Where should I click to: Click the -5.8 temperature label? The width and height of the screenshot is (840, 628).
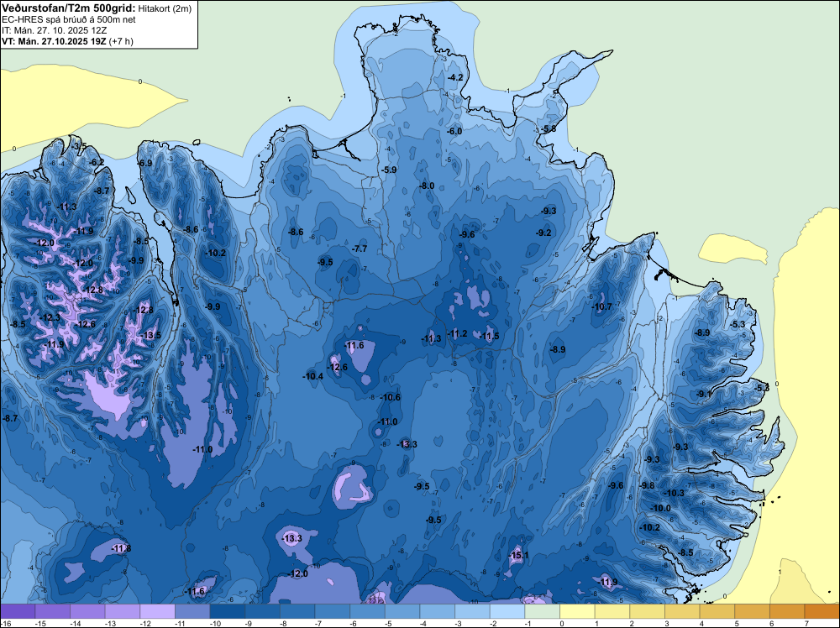pos(548,129)
